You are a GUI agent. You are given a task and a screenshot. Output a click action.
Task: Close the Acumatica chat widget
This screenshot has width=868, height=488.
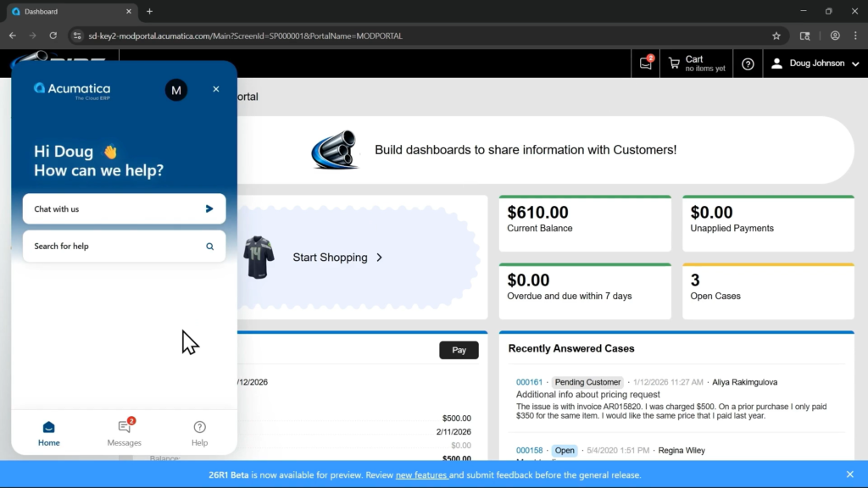tap(216, 89)
